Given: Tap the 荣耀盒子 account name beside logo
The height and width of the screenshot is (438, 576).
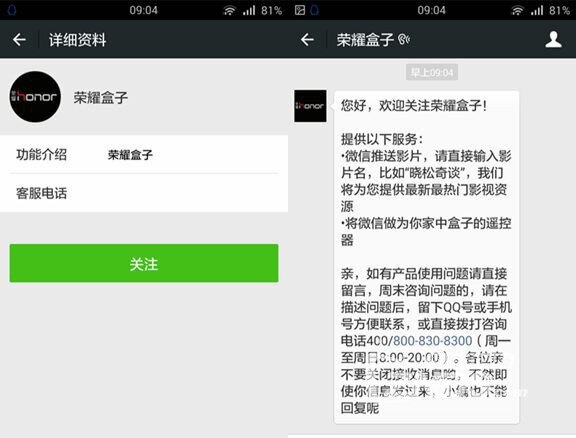Looking at the screenshot, I should 101,97.
